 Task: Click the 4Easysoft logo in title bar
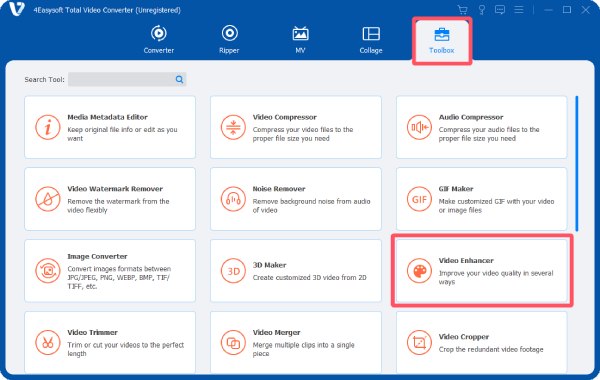17,9
